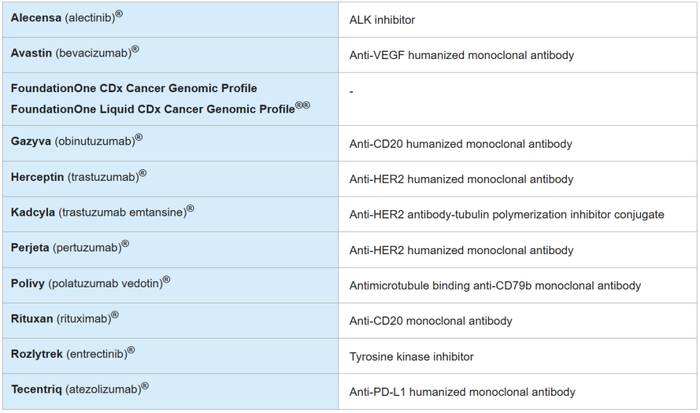Image resolution: width=700 pixels, height=413 pixels.
Task: Click the Perjeta (pertuzumab) entry
Action: pos(70,248)
